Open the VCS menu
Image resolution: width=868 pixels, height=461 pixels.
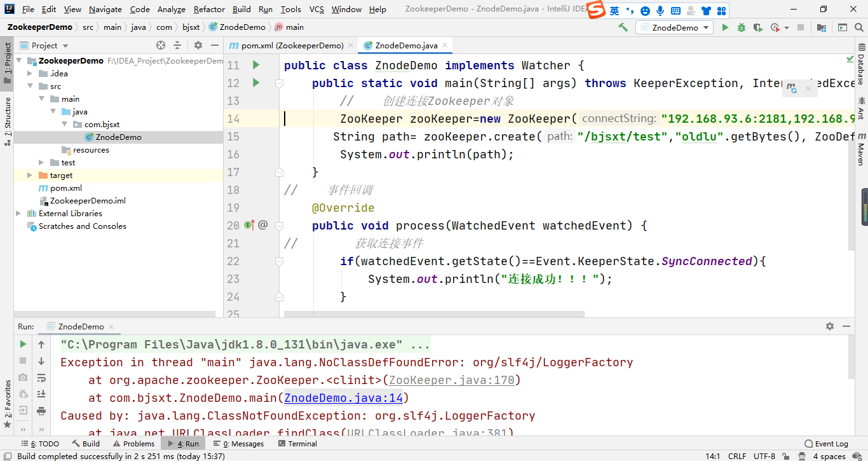click(316, 9)
